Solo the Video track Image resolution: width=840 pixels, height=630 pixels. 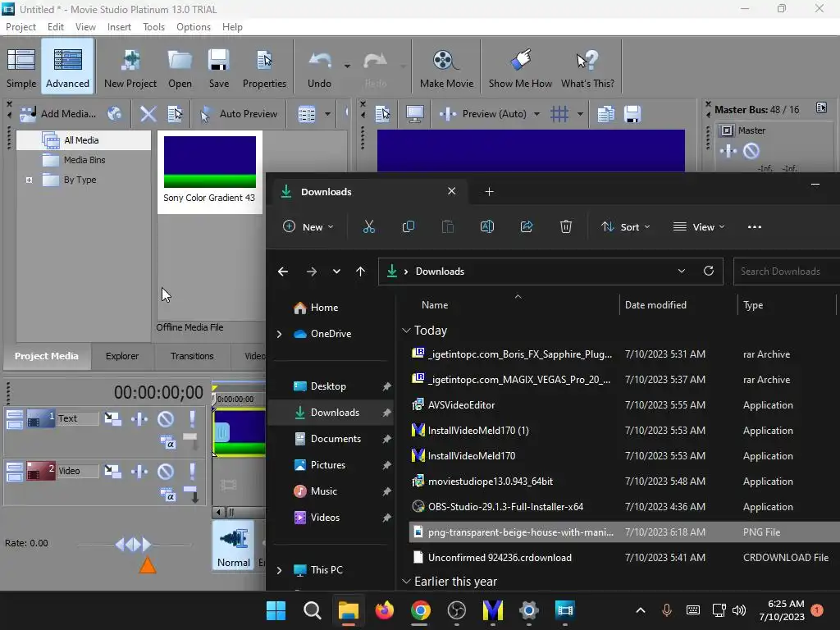point(192,472)
